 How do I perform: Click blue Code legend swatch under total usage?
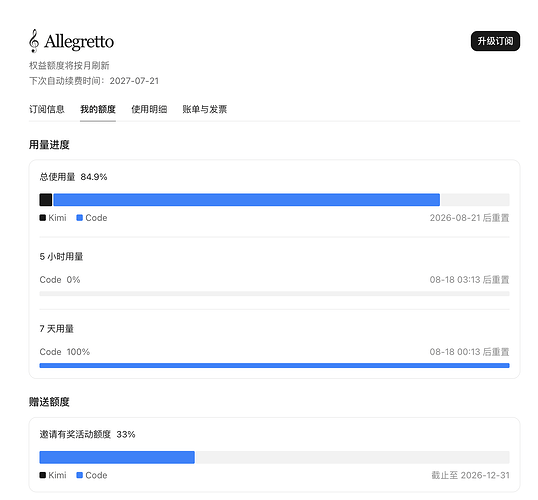tap(80, 218)
